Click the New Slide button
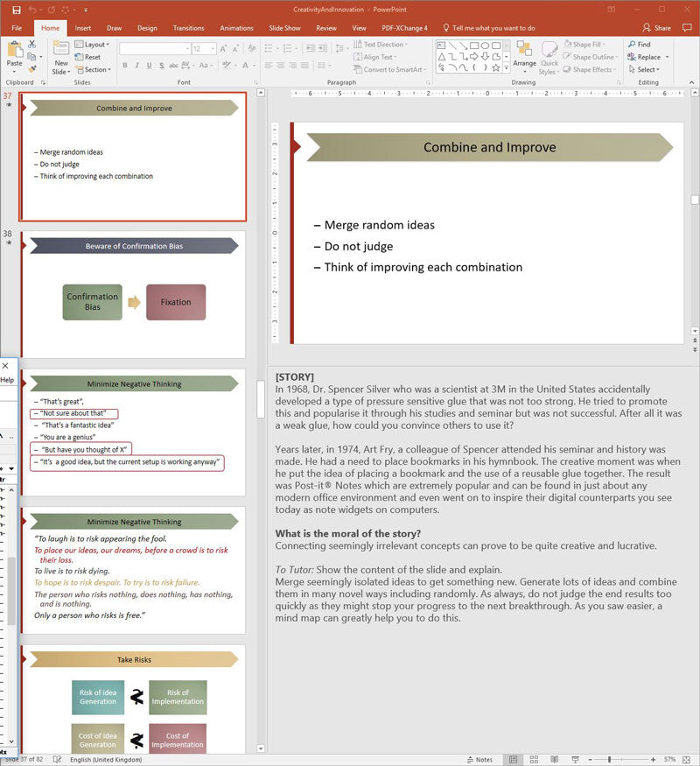The image size is (700, 766). pos(61,58)
